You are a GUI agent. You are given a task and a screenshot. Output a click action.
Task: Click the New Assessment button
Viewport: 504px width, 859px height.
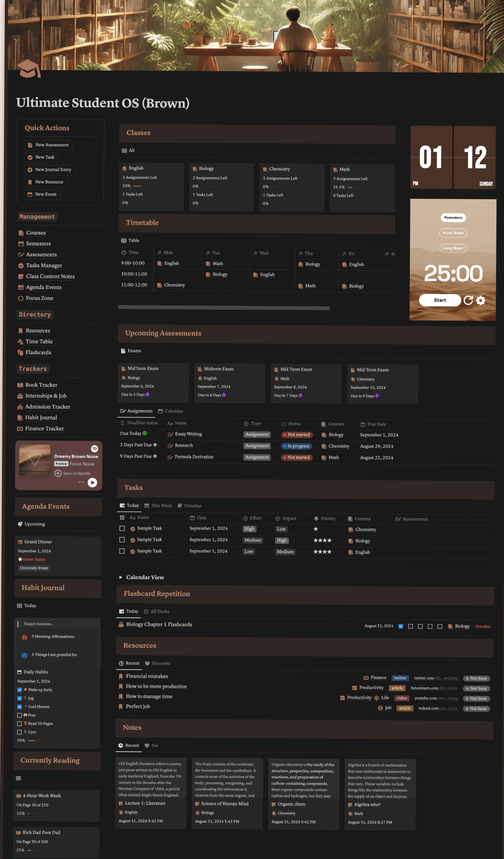pyautogui.click(x=48, y=145)
